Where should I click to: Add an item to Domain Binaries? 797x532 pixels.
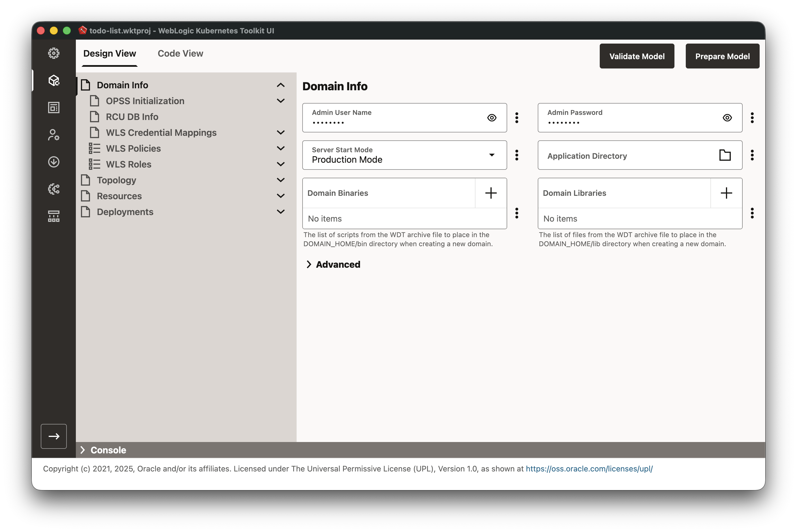click(490, 193)
